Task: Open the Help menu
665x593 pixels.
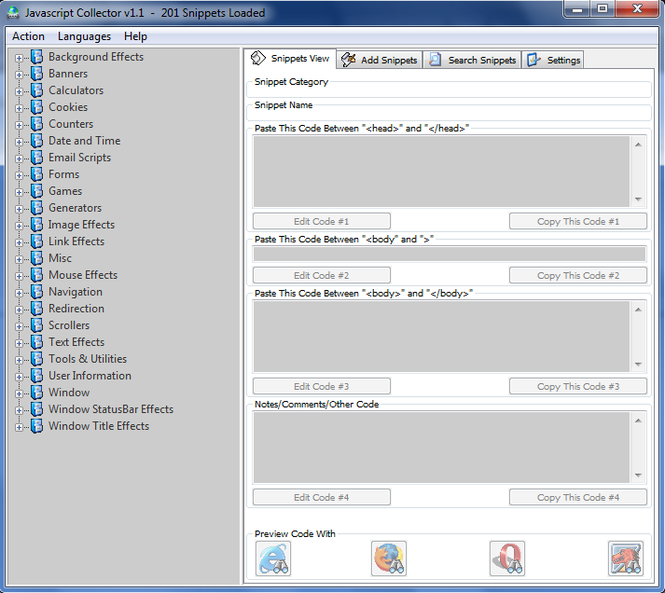Action: point(135,36)
